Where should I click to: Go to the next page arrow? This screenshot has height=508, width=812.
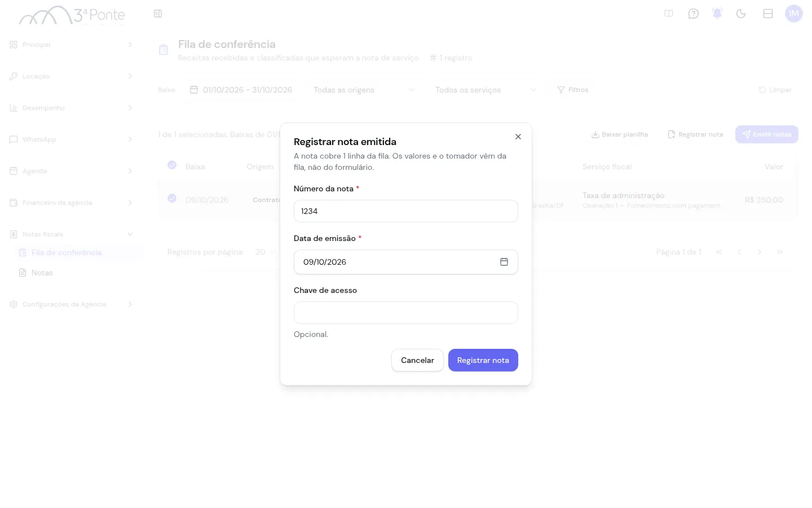tap(760, 252)
